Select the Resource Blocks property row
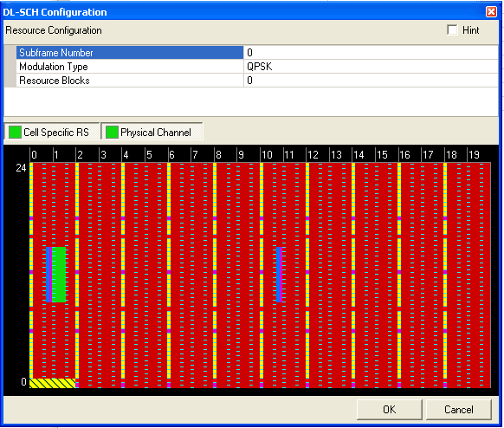The image size is (504, 428). tap(130, 81)
